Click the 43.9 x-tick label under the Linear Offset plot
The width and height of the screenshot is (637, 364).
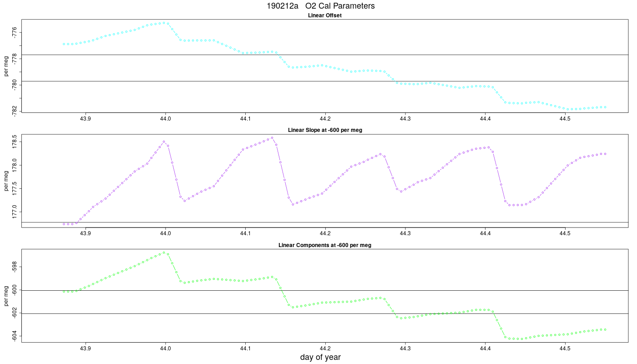coord(86,119)
